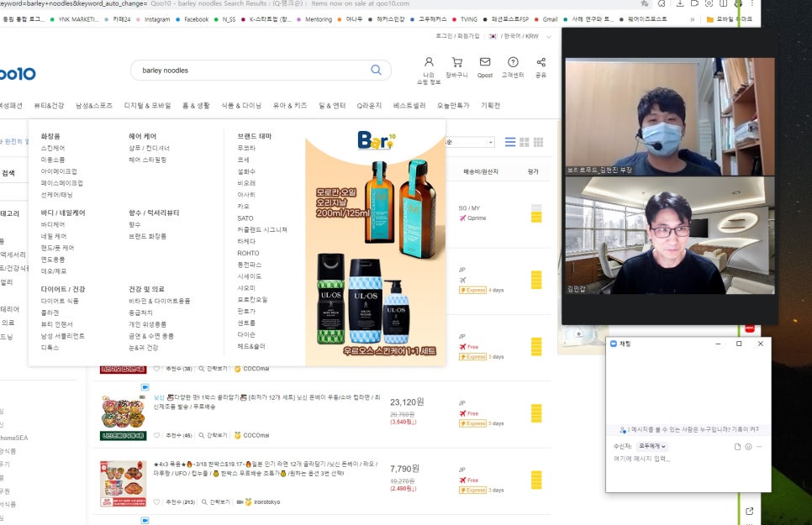Click heart icon on 7,790원 product
Screen dimensions: 812x525
pyautogui.click(x=156, y=501)
